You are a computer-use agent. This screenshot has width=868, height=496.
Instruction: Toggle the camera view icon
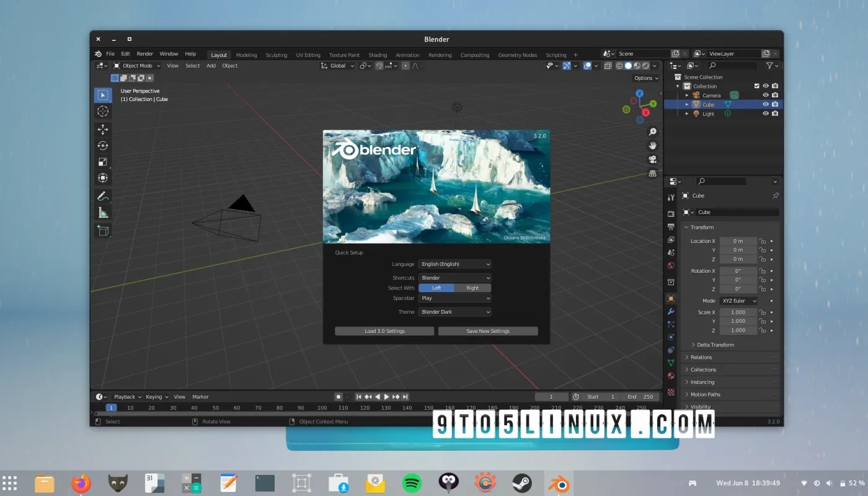coord(653,159)
